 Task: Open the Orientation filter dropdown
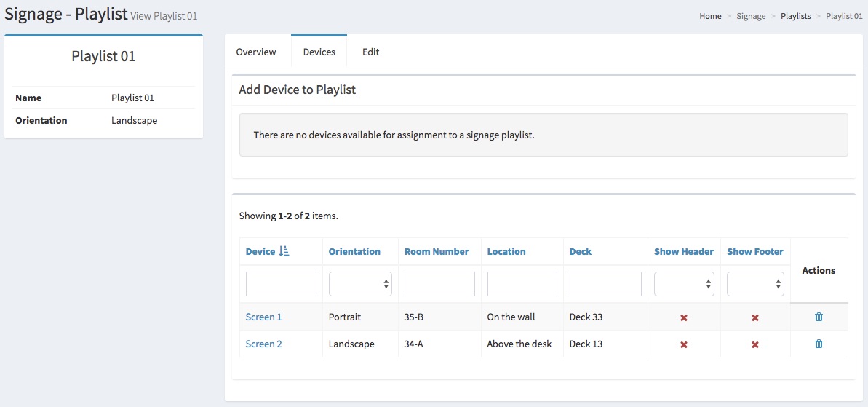[x=360, y=284]
